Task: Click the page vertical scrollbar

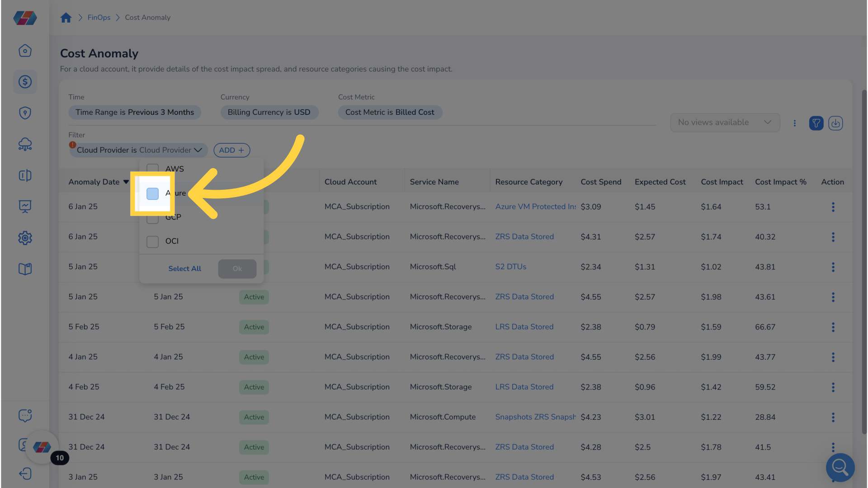Action: click(864, 262)
